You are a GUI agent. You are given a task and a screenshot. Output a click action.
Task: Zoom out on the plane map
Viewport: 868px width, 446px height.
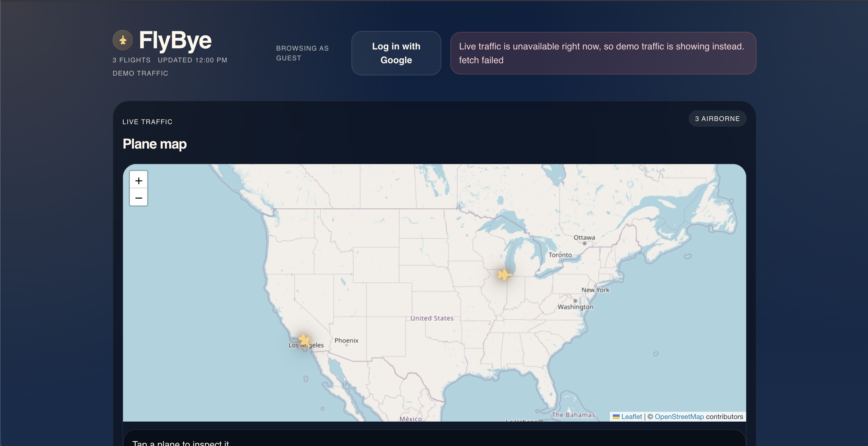point(139,198)
